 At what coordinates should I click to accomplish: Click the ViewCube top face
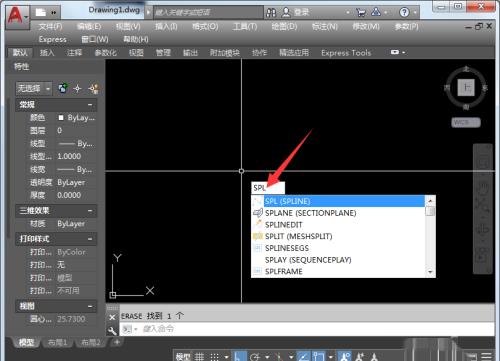click(x=466, y=88)
